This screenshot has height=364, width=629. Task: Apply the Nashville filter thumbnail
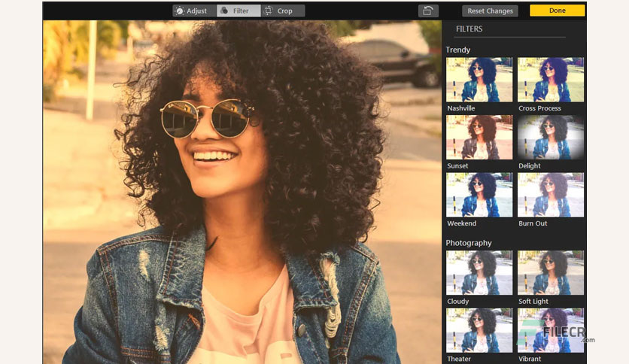479,80
